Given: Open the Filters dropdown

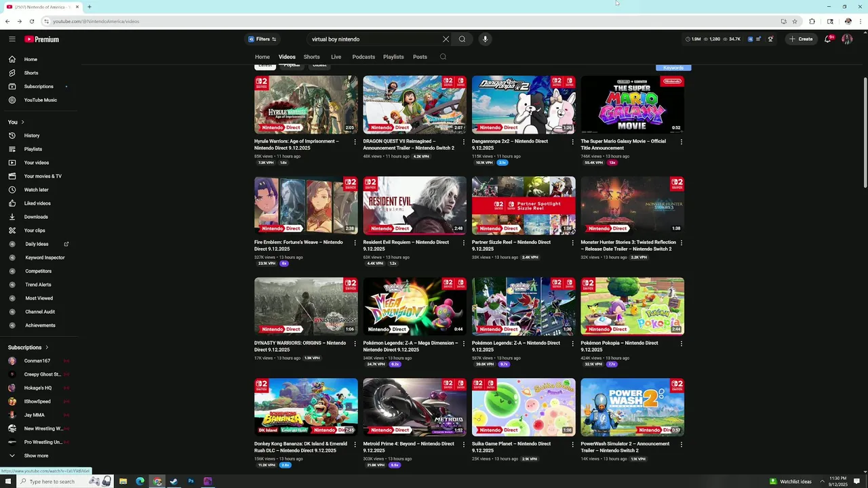Looking at the screenshot, I should tap(262, 39).
